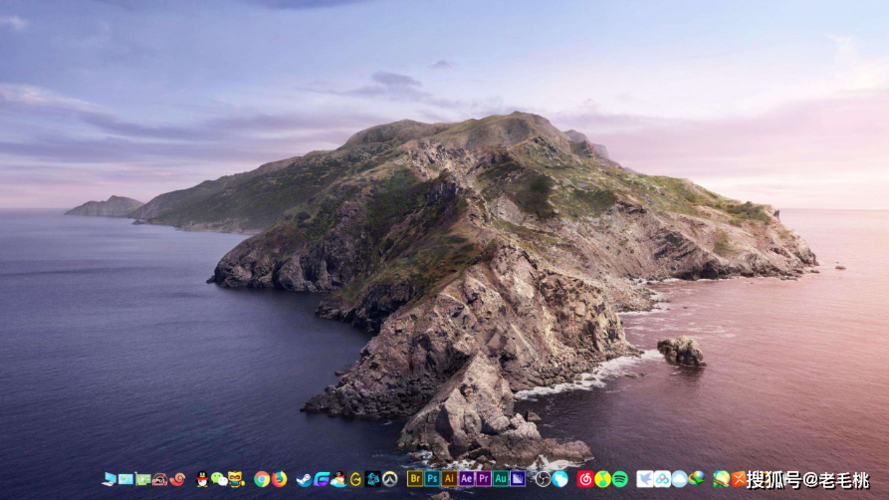
Task: Launch Adobe Photoshop
Action: point(432,479)
